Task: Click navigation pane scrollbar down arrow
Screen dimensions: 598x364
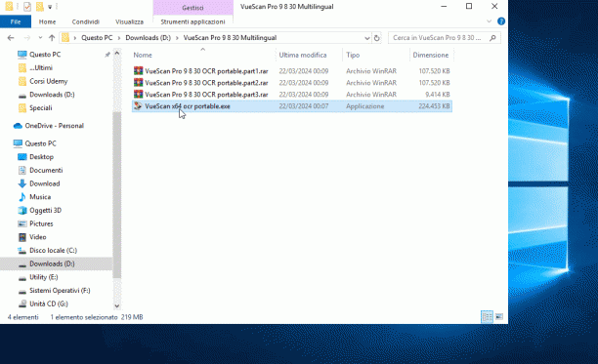Action: (x=117, y=305)
